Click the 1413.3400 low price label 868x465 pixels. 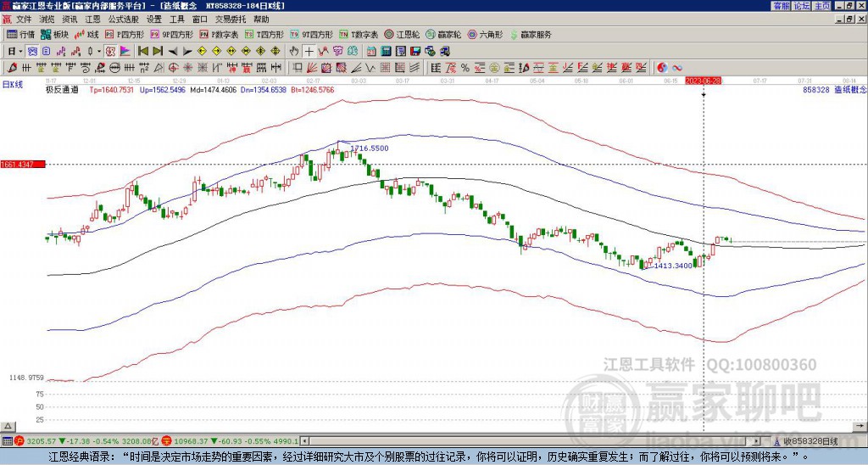(x=673, y=266)
